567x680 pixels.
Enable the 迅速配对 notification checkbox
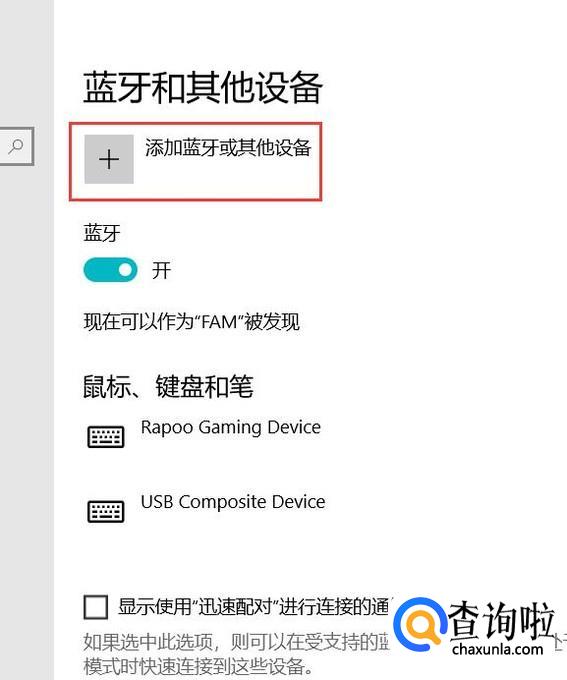click(95, 607)
